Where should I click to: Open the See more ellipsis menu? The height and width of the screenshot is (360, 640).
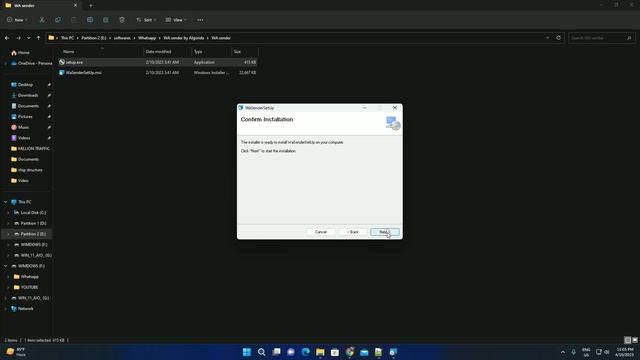click(200, 20)
